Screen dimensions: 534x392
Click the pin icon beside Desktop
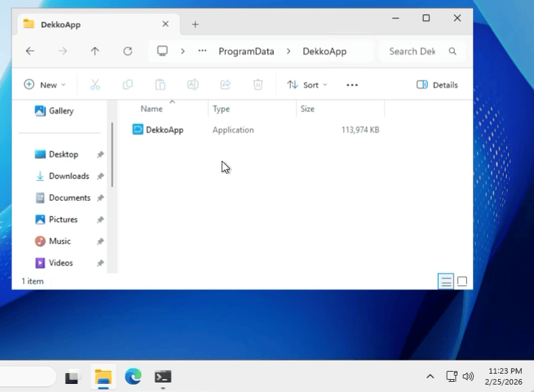click(x=100, y=155)
